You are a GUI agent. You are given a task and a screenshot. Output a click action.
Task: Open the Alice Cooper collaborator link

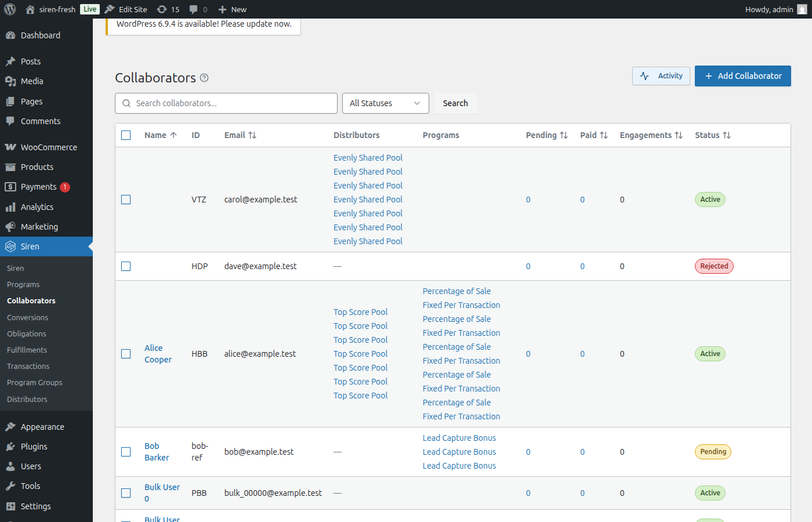tap(158, 354)
